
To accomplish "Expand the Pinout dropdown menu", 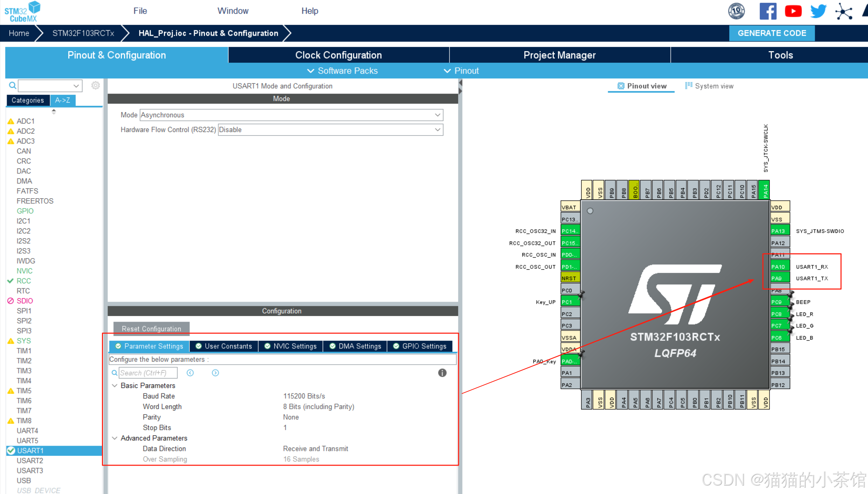I will click(x=461, y=71).
